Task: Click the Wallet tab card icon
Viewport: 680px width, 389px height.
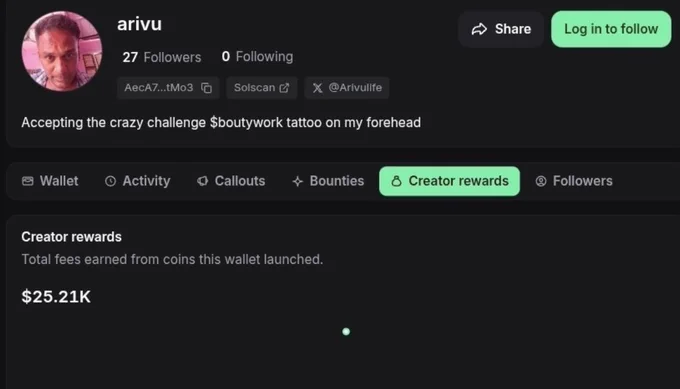Action: tap(28, 181)
